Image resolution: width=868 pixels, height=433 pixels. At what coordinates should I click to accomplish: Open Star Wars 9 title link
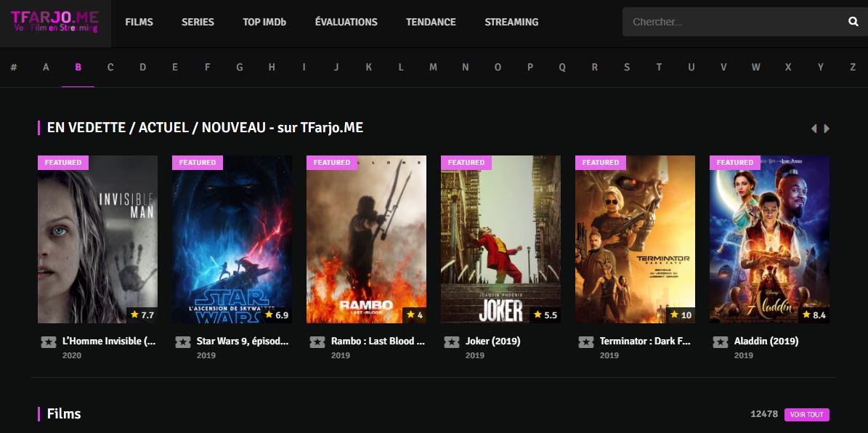(x=243, y=341)
